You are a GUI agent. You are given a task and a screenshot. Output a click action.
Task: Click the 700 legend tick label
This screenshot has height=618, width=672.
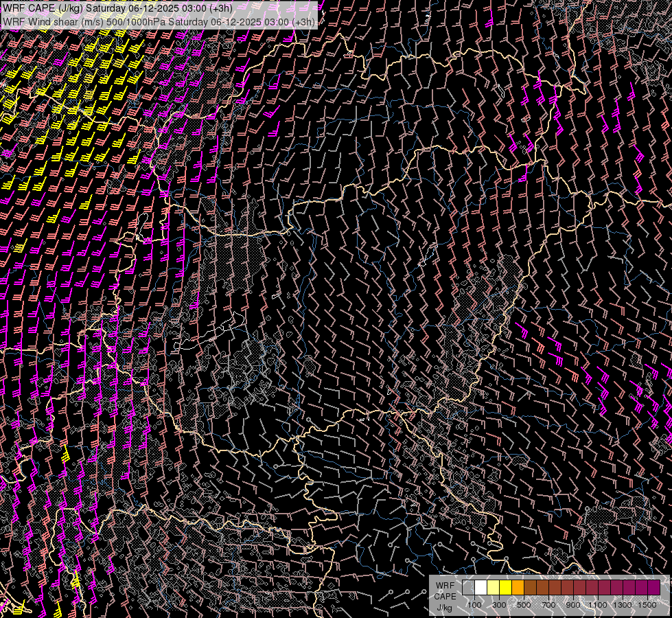[548, 605]
